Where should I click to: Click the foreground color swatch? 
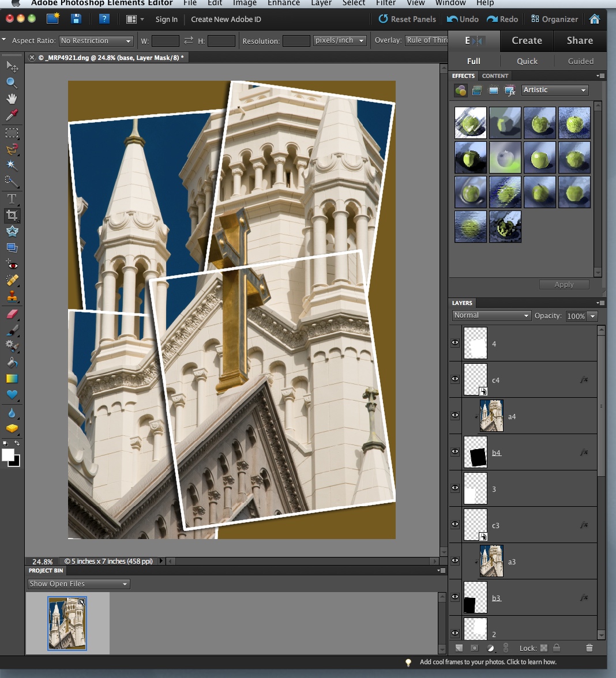click(x=8, y=455)
